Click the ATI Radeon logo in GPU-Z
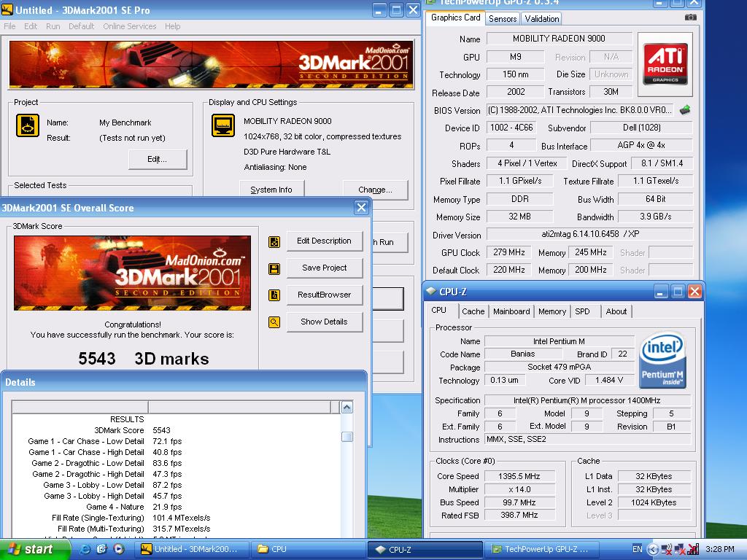 coord(665,63)
